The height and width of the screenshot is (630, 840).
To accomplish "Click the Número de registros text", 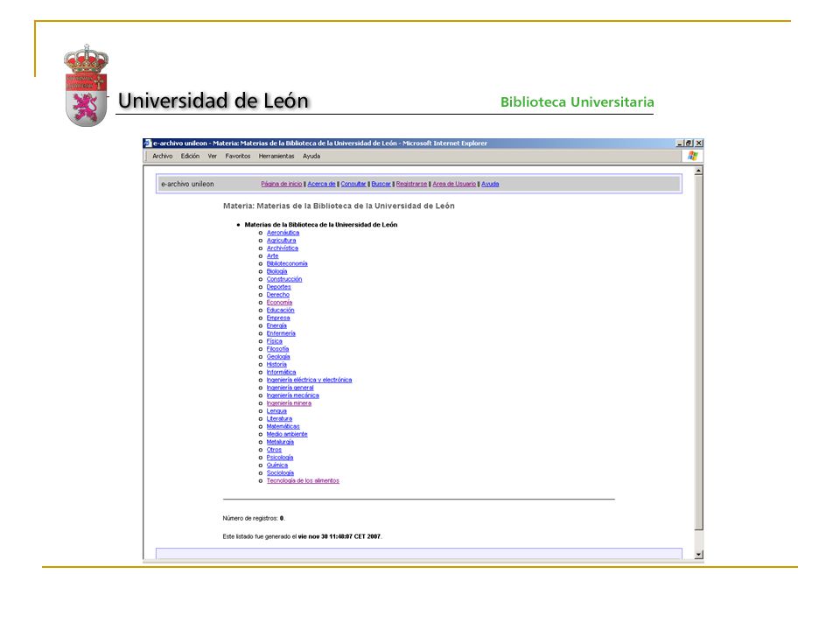I will [254, 519].
